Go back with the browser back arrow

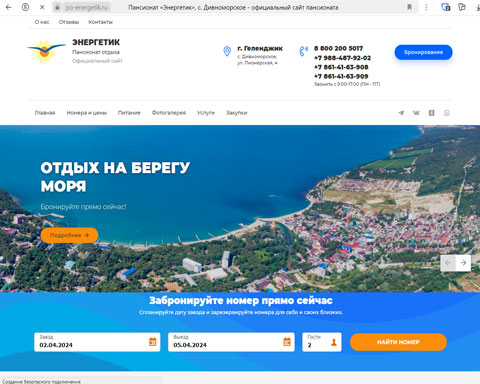click(x=9, y=7)
